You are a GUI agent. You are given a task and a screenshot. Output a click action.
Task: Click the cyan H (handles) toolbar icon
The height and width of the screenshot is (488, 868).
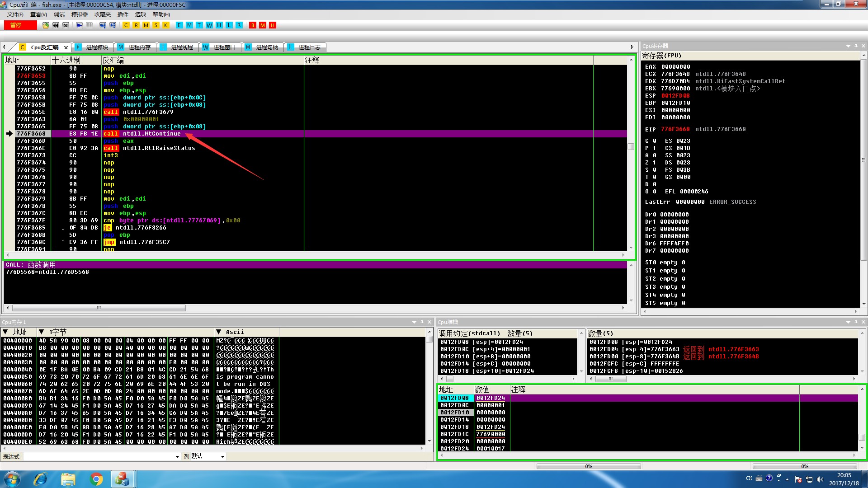[219, 25]
